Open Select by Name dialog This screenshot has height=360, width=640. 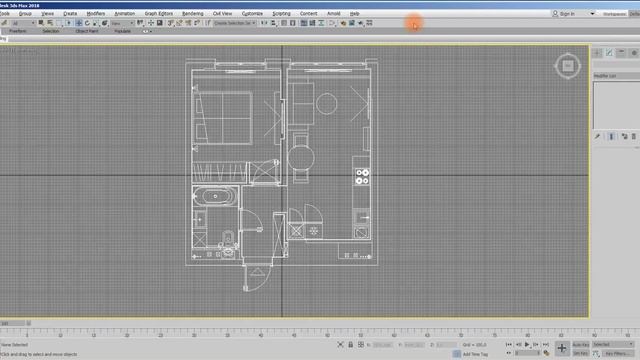pos(49,23)
